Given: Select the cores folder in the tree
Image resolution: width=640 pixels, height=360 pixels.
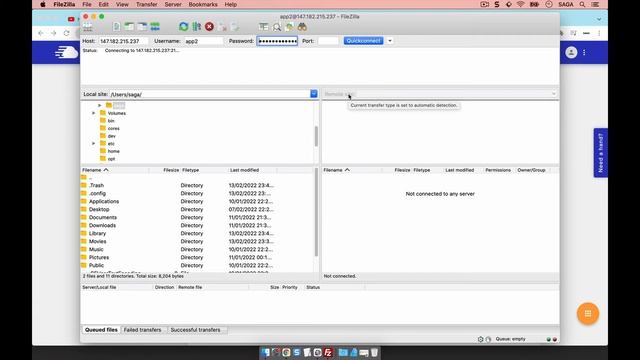Looking at the screenshot, I should [x=113, y=128].
